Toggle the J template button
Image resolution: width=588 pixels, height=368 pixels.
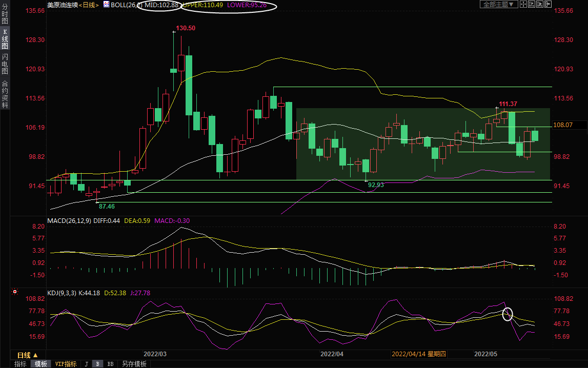[x=86, y=364]
